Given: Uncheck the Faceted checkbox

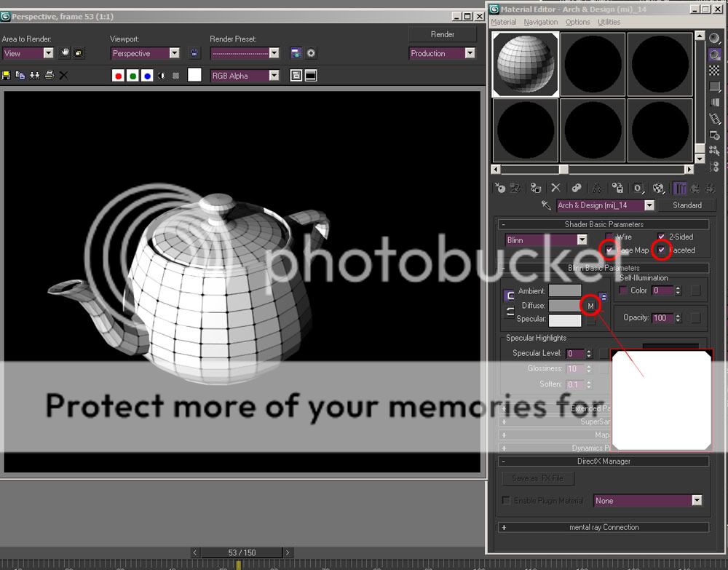Looking at the screenshot, I should tap(662, 250).
